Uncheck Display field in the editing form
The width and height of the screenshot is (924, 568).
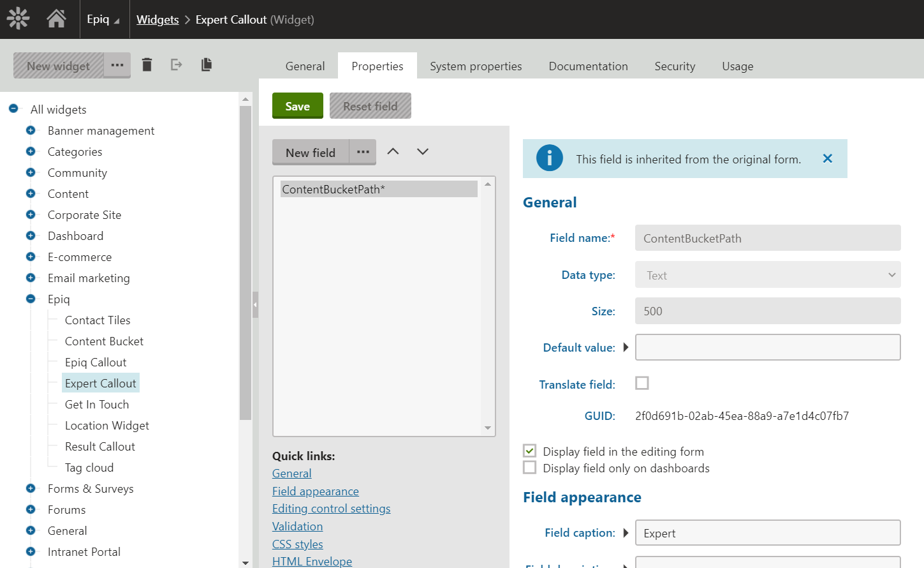click(529, 451)
